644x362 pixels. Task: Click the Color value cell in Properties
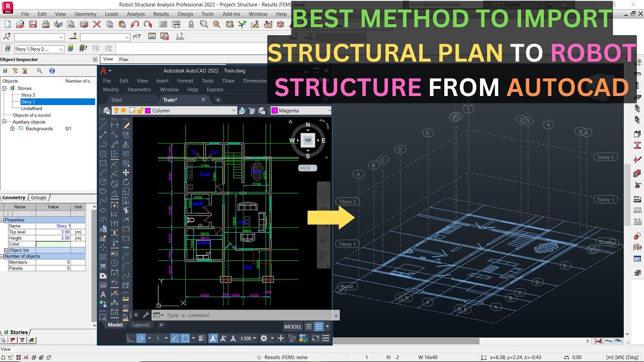click(53, 244)
